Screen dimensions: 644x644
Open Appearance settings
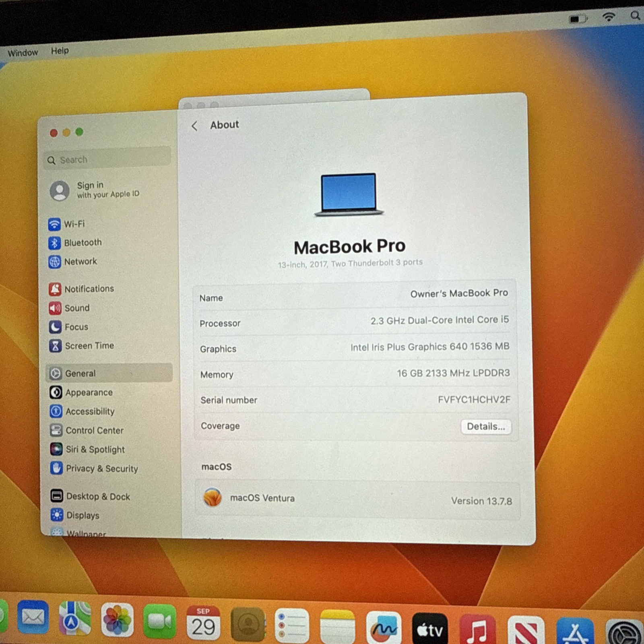[81, 392]
